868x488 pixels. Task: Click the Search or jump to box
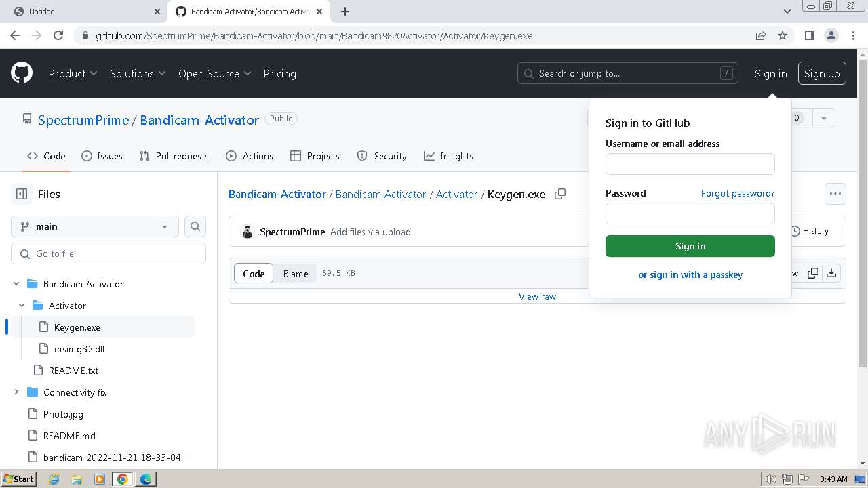point(628,73)
